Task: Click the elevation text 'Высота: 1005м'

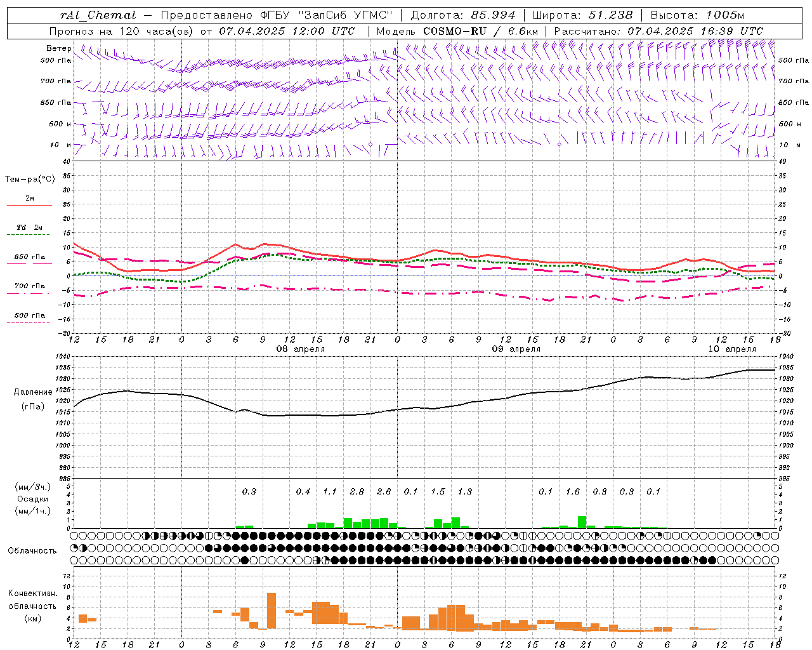Action: (697, 15)
